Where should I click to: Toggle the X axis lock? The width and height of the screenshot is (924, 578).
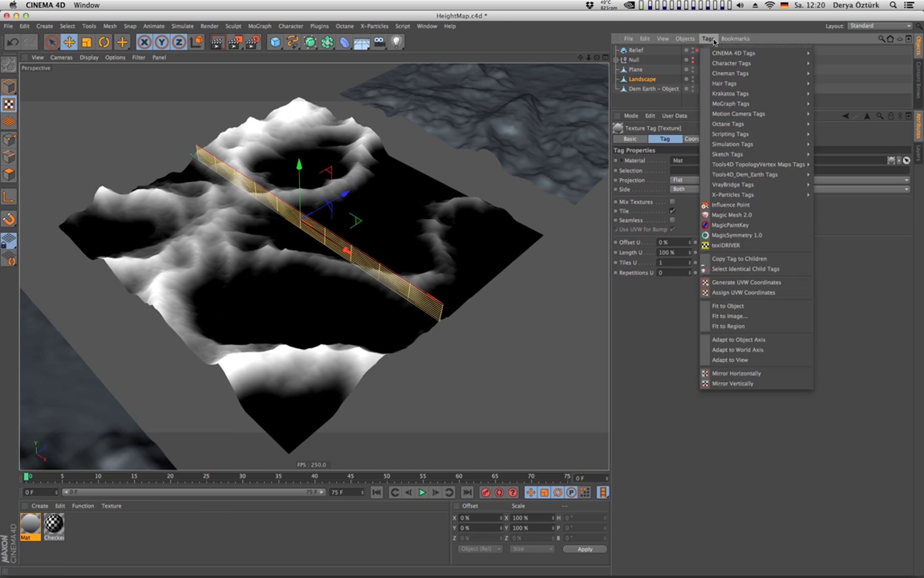tap(144, 42)
